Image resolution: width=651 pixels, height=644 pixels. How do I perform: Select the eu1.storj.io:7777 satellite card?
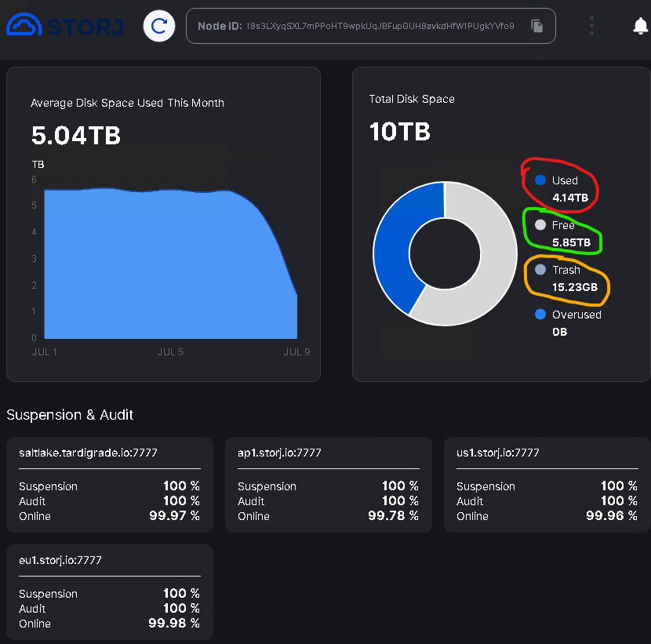pos(109,592)
